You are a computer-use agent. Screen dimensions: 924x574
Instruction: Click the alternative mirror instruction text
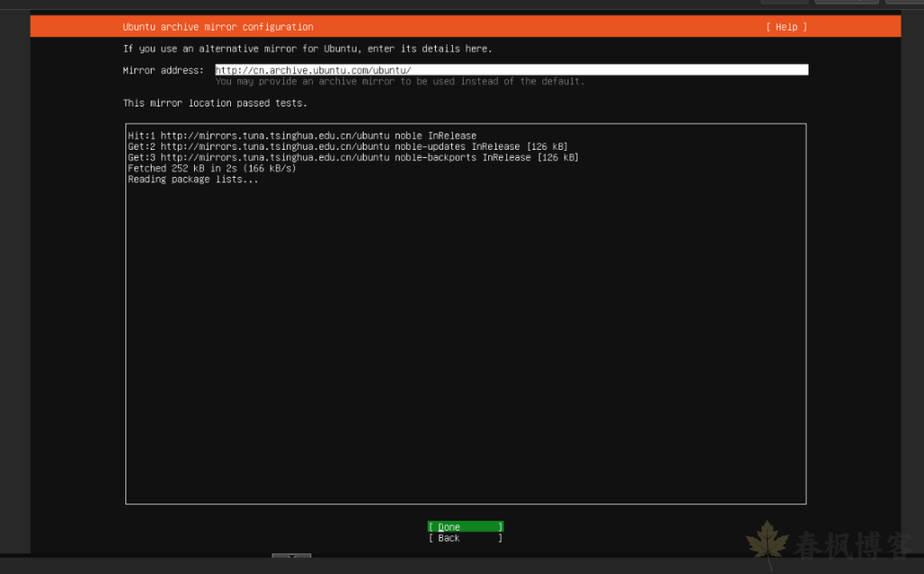tap(308, 49)
